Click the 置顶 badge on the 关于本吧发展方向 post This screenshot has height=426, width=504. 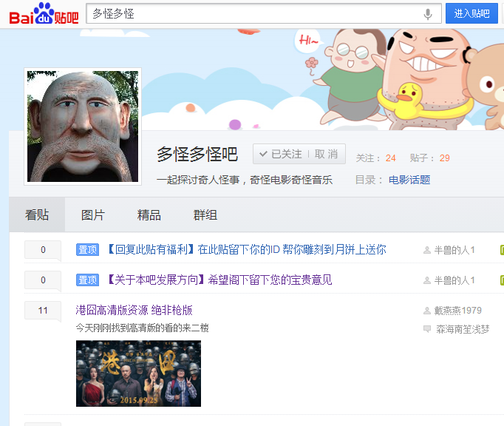click(x=87, y=280)
